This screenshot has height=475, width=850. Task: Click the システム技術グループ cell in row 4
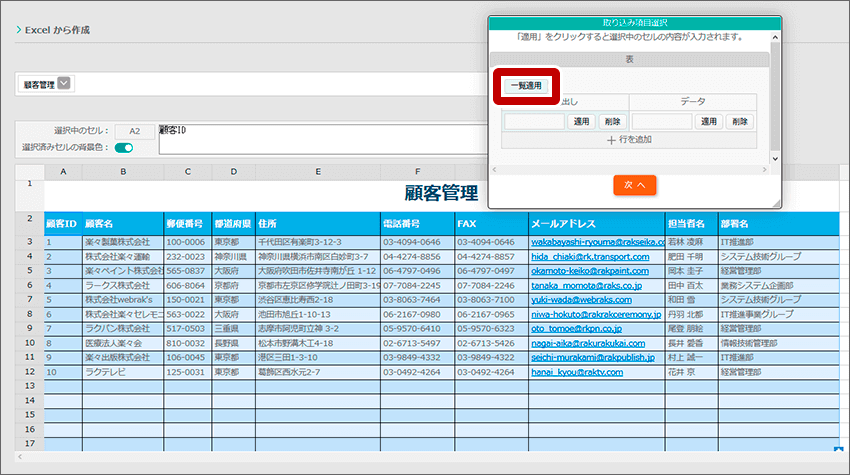(x=779, y=256)
